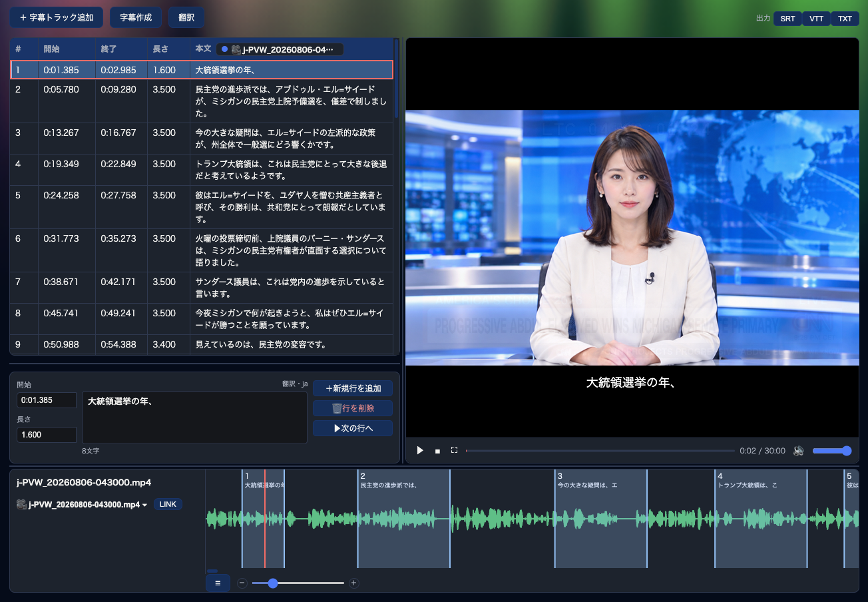868x602 pixels.
Task: Sort by the 開始 column header
Action: [67, 49]
